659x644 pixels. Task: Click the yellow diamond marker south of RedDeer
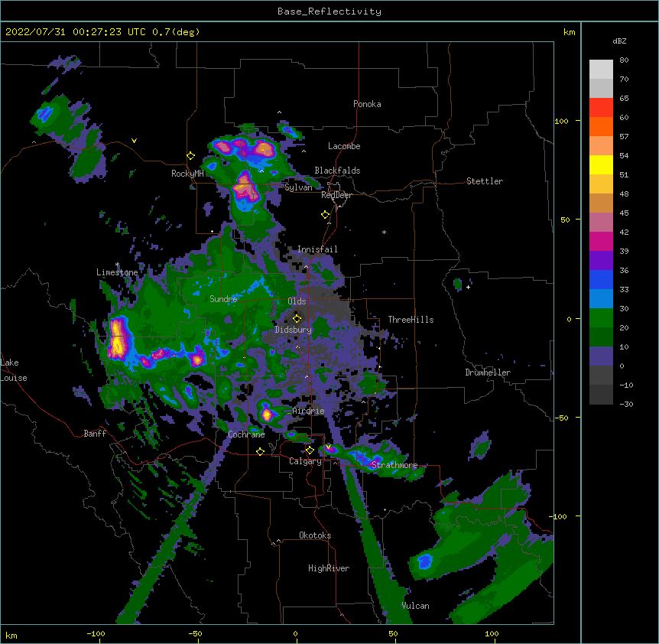[x=325, y=215]
